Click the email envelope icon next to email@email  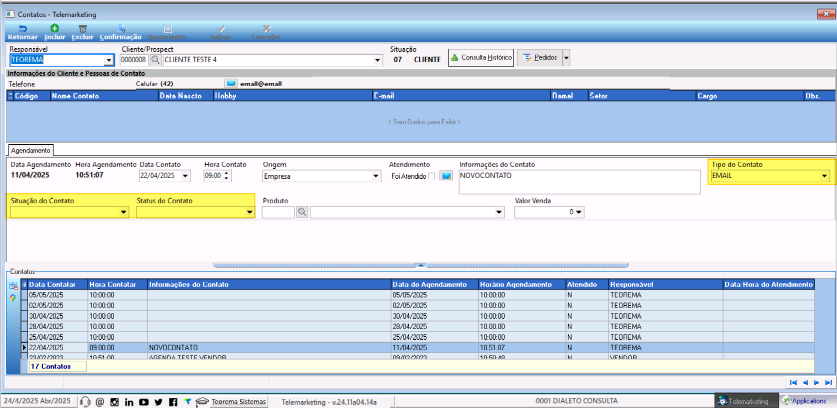pyautogui.click(x=231, y=83)
